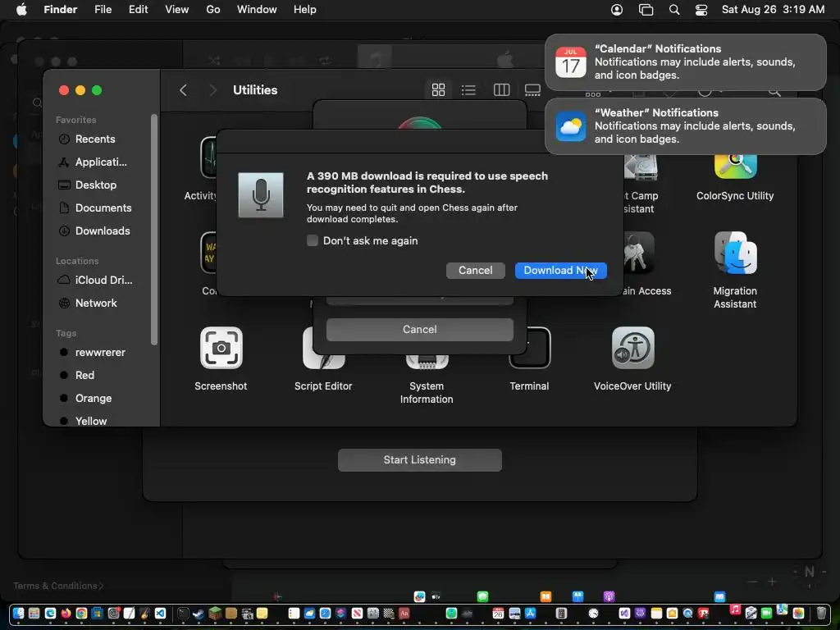This screenshot has width=840, height=630.
Task: Click the Weather Notifications banner
Action: click(x=685, y=126)
